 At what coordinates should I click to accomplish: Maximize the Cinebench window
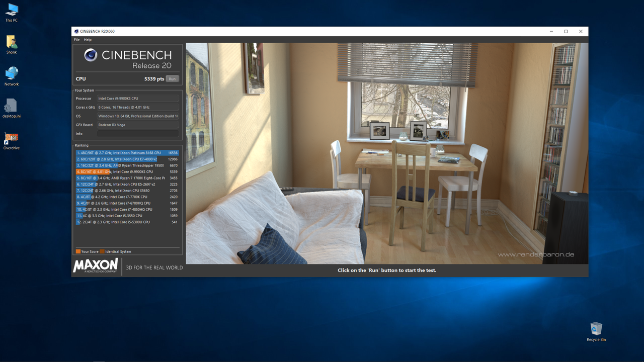[566, 31]
